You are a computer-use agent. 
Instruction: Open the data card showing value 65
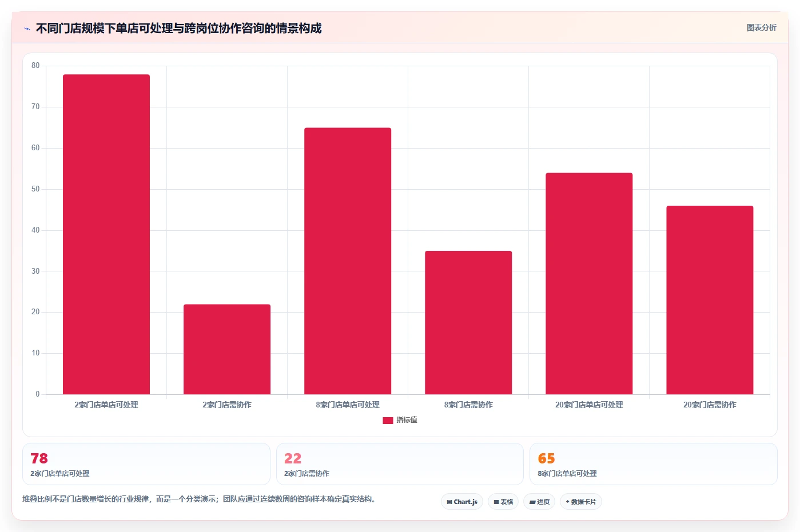[x=654, y=464]
